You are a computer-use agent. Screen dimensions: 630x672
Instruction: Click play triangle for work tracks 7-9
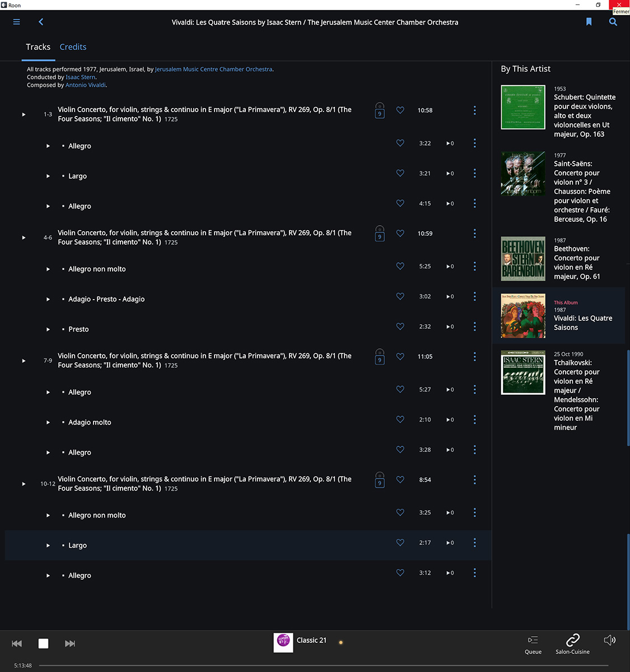point(24,361)
